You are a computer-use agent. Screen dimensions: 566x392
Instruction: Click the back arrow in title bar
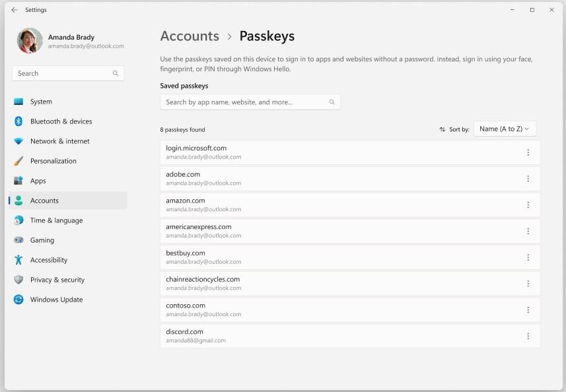click(15, 10)
